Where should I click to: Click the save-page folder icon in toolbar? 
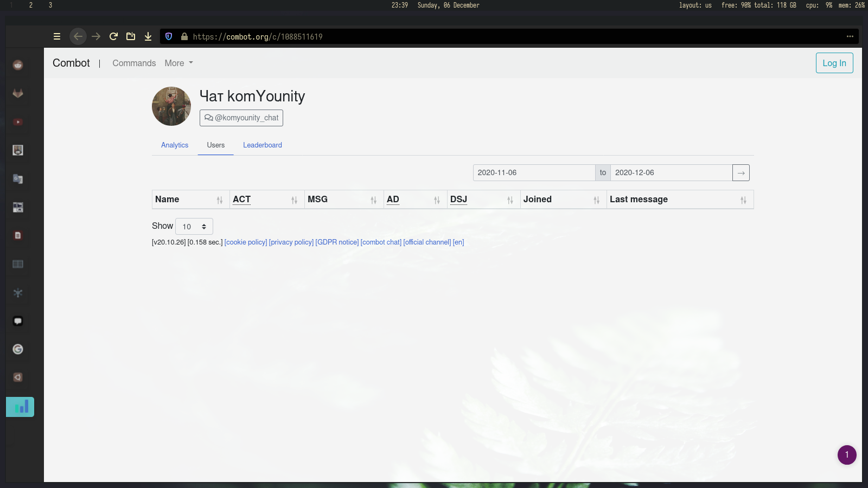pos(131,36)
